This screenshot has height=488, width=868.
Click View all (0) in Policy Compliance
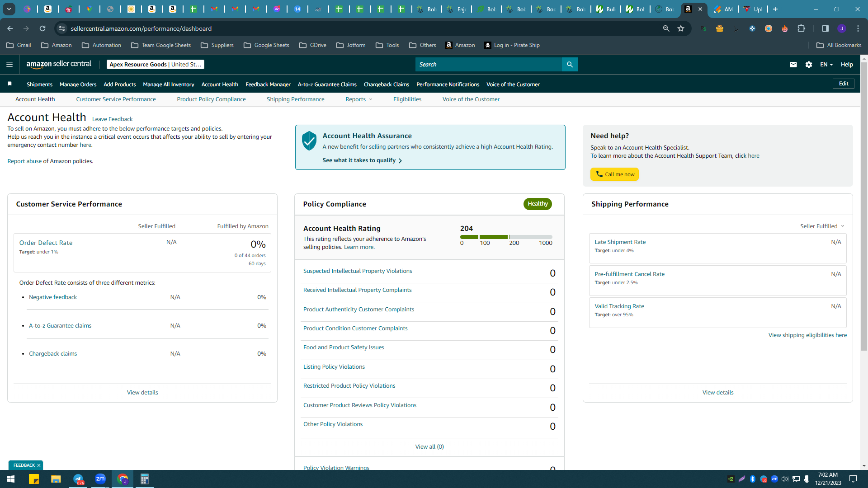pyautogui.click(x=429, y=447)
